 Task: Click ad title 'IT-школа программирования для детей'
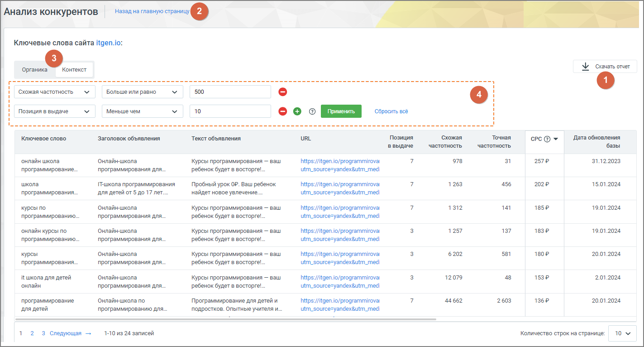pos(137,188)
